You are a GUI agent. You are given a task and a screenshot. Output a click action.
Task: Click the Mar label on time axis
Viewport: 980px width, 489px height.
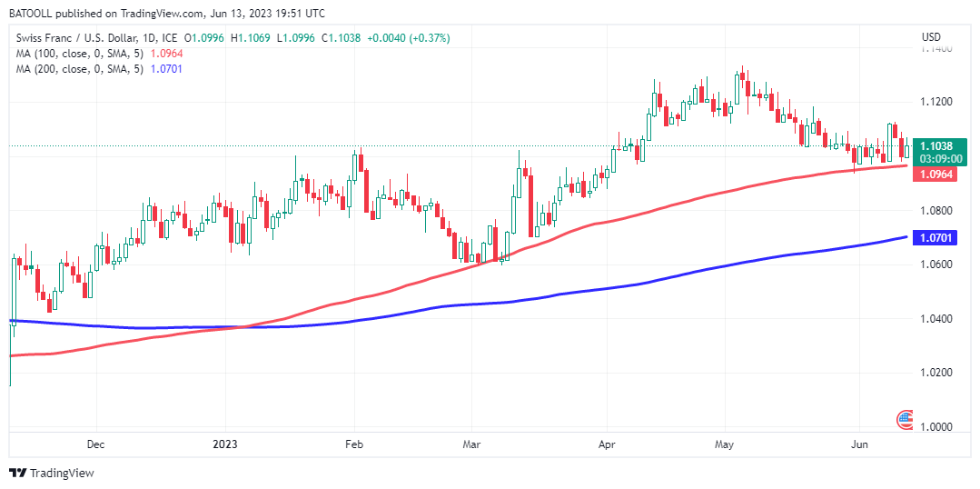coord(470,444)
